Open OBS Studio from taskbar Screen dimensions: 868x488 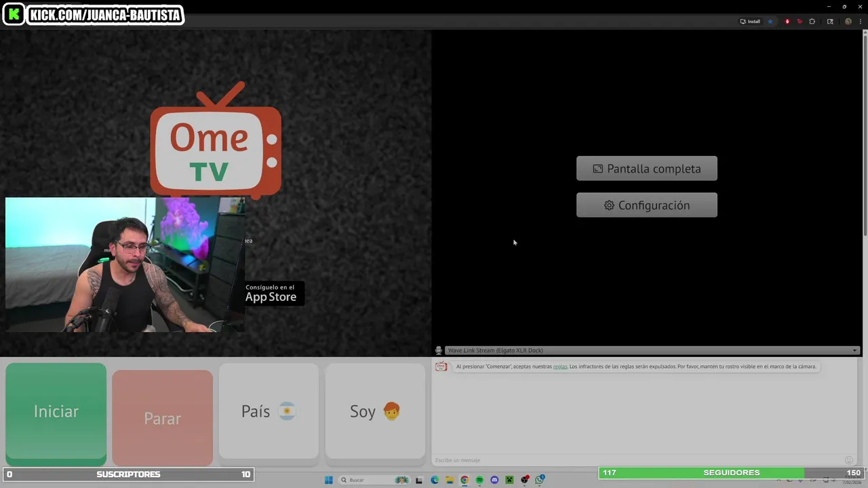point(525,480)
